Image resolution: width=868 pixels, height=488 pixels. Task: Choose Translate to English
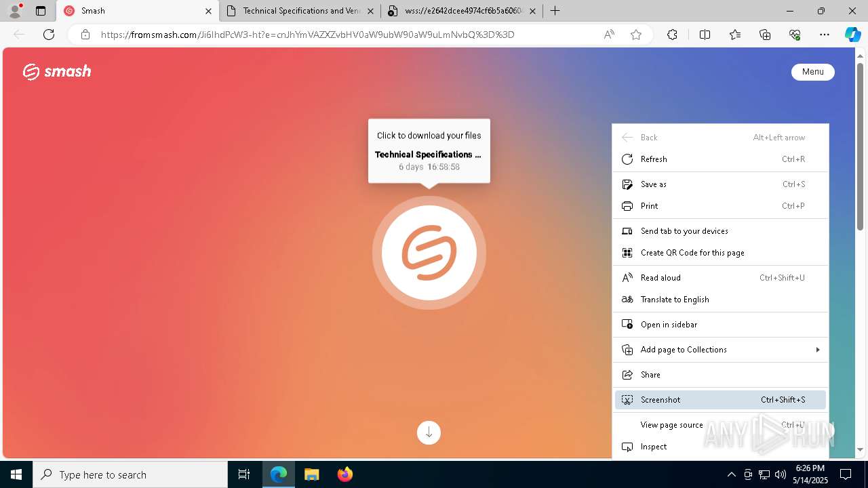point(720,300)
